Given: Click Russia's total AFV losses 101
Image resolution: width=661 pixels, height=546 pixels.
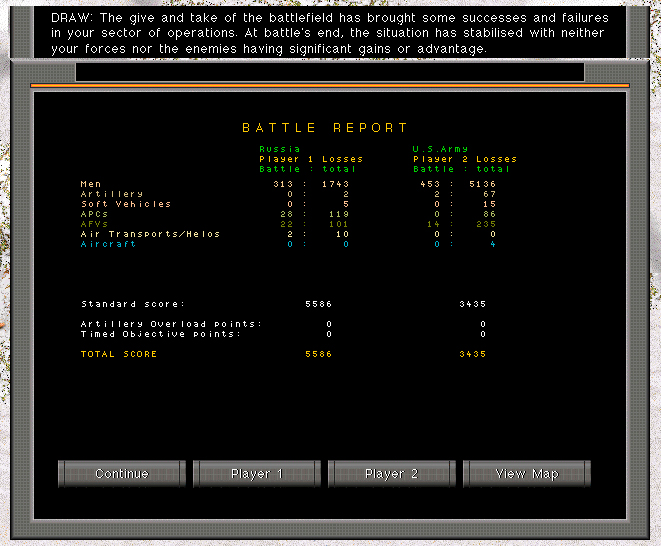Looking at the screenshot, I should point(339,224).
